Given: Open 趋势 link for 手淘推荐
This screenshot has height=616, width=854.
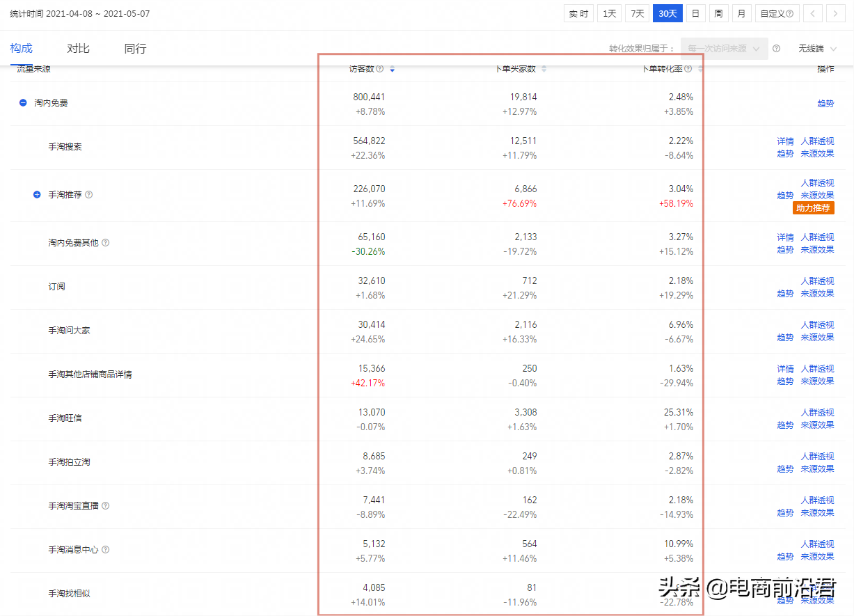Looking at the screenshot, I should click(x=785, y=196).
